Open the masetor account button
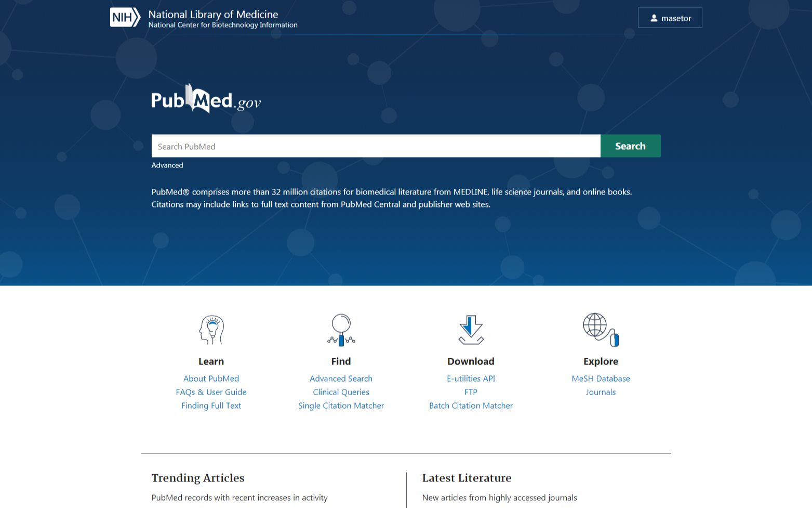Screen dimensions: 812x508 click(x=670, y=18)
